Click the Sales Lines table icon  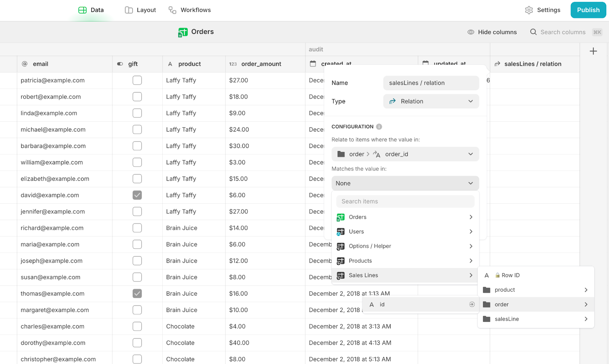click(x=341, y=275)
